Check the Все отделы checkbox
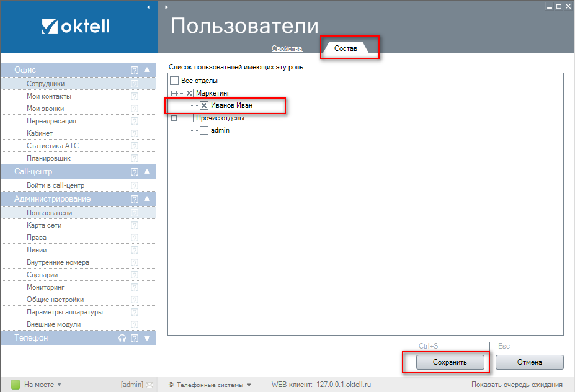575x392 pixels. [x=174, y=81]
